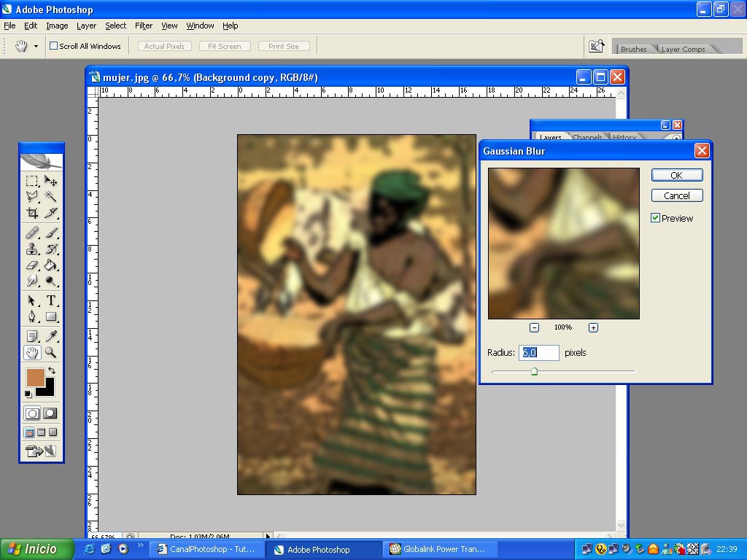Choose the Notes tool
Screen dimensions: 747x560
[x=32, y=337]
